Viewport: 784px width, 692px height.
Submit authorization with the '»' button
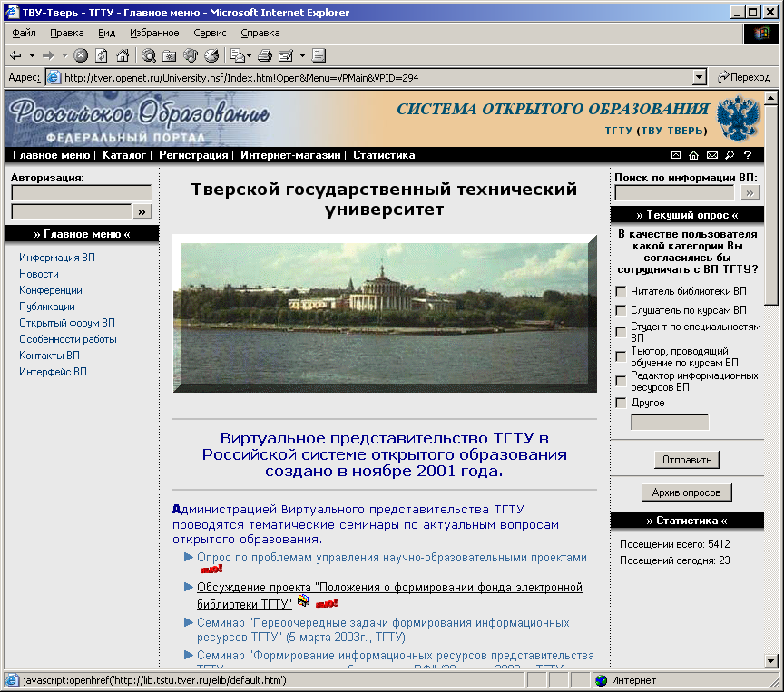click(x=142, y=212)
